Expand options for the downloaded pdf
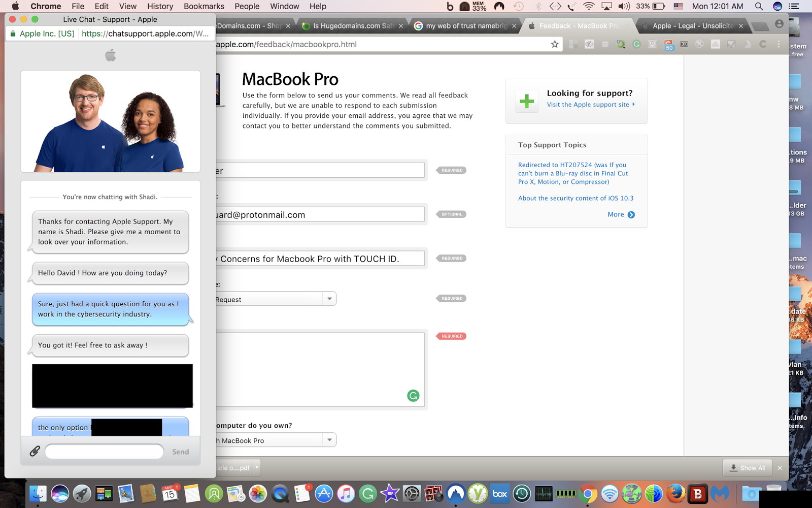This screenshot has width=812, height=508. 257,467
